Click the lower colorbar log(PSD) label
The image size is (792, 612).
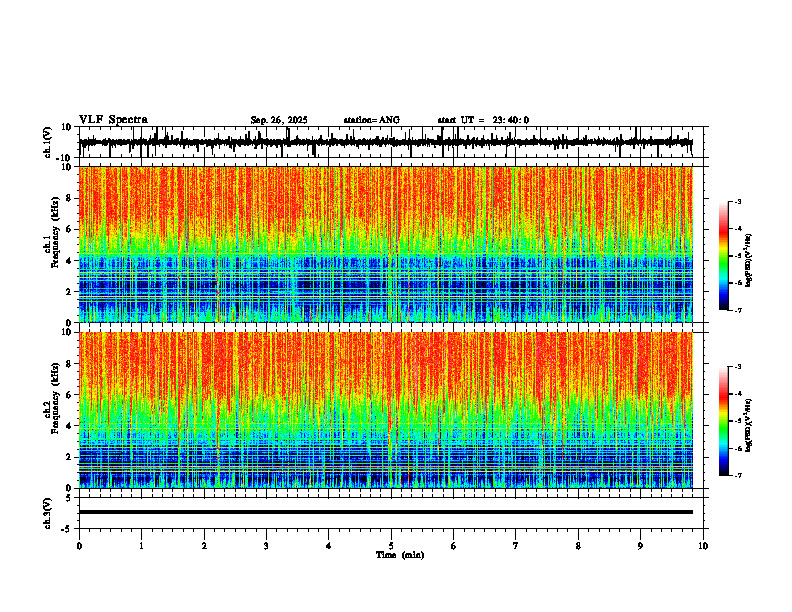pos(748,425)
